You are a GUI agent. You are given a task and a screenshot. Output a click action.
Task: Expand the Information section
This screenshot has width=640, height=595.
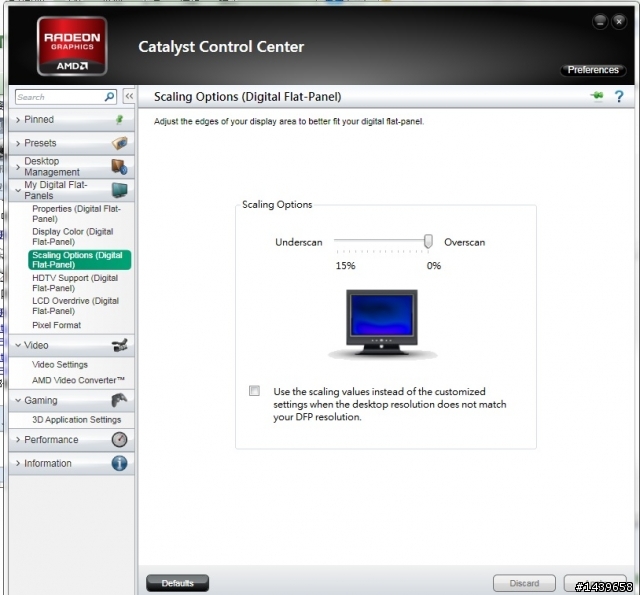[71, 463]
